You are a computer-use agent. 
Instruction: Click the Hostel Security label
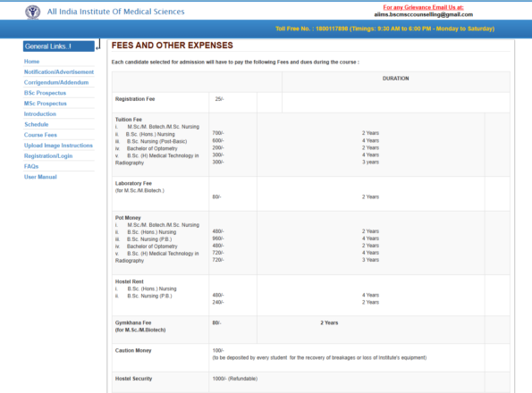[133, 379]
